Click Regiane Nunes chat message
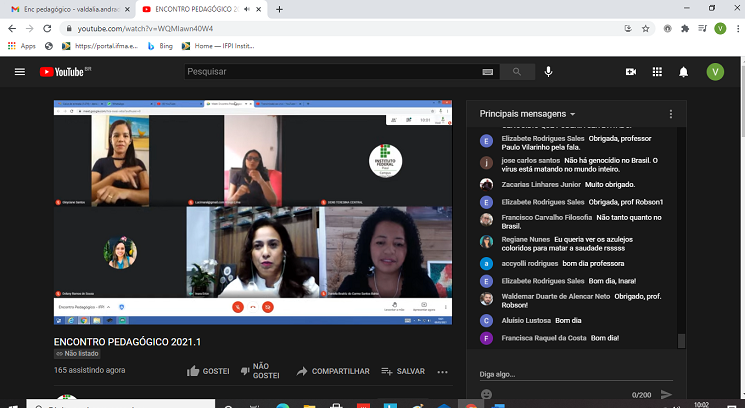Screen dimensions: 745x408 tap(575, 243)
